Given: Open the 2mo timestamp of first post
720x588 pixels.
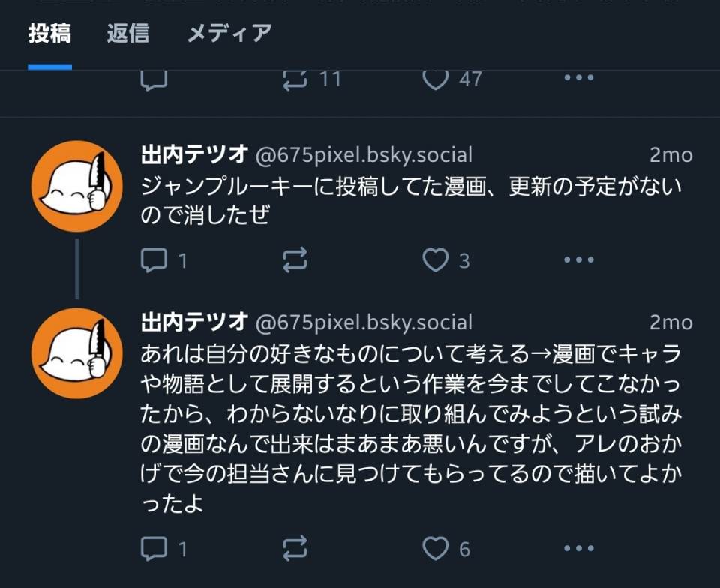Looking at the screenshot, I should pyautogui.click(x=670, y=155).
